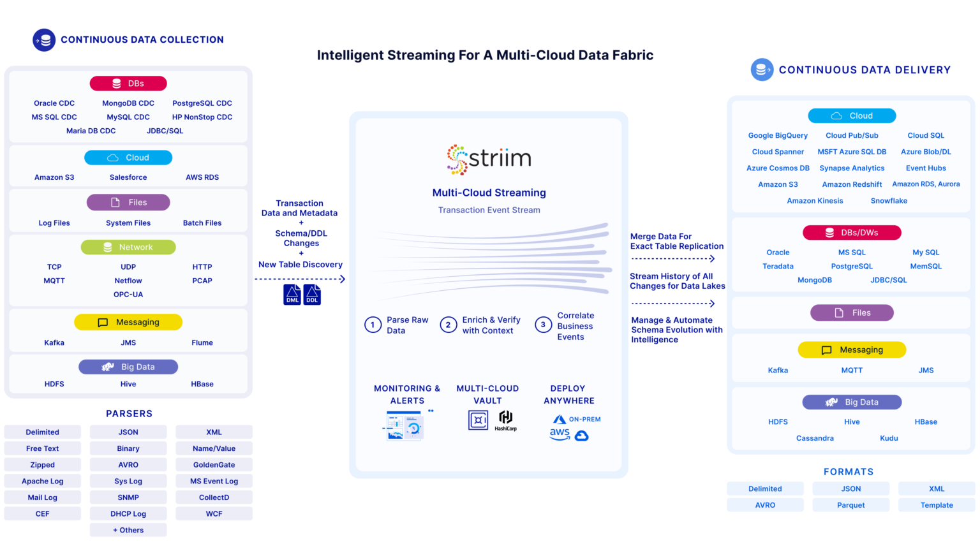Choose the CEF parser
980x551 pixels.
point(43,514)
